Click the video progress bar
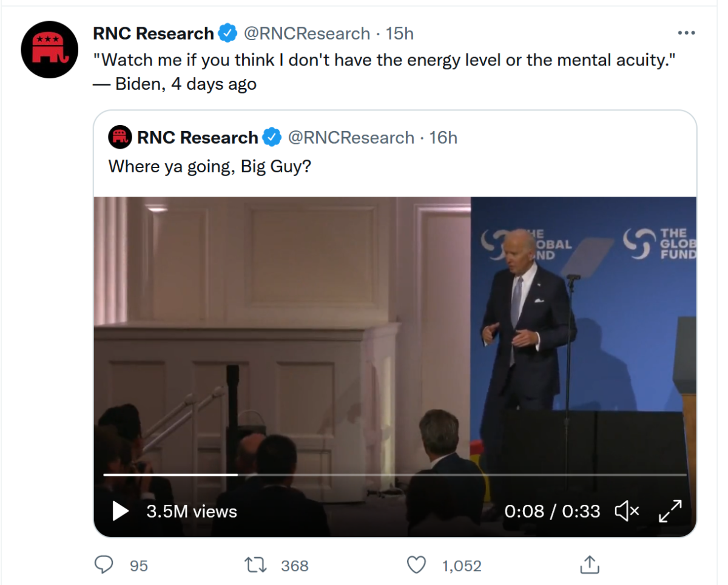 [x=394, y=475]
